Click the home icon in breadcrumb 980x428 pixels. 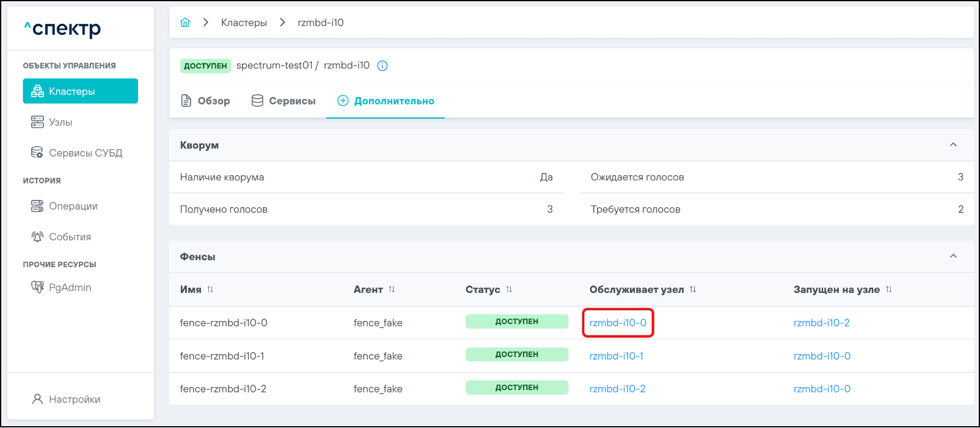(185, 23)
